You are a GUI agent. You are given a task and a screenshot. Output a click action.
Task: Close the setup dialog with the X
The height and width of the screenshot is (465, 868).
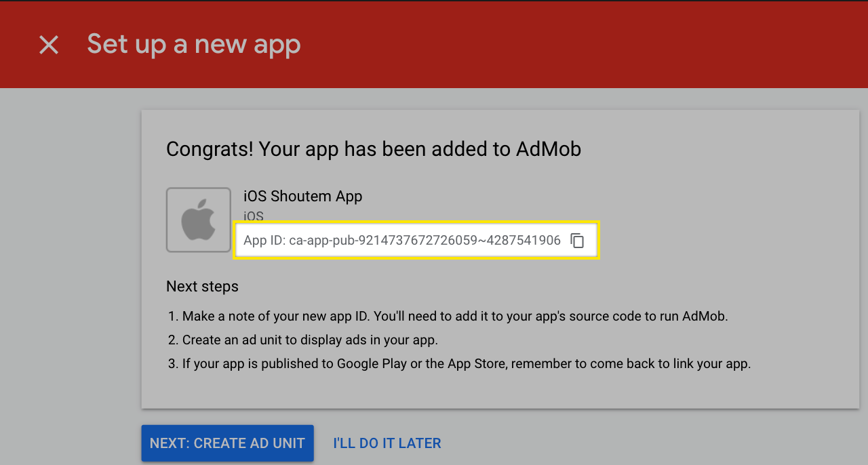(49, 44)
